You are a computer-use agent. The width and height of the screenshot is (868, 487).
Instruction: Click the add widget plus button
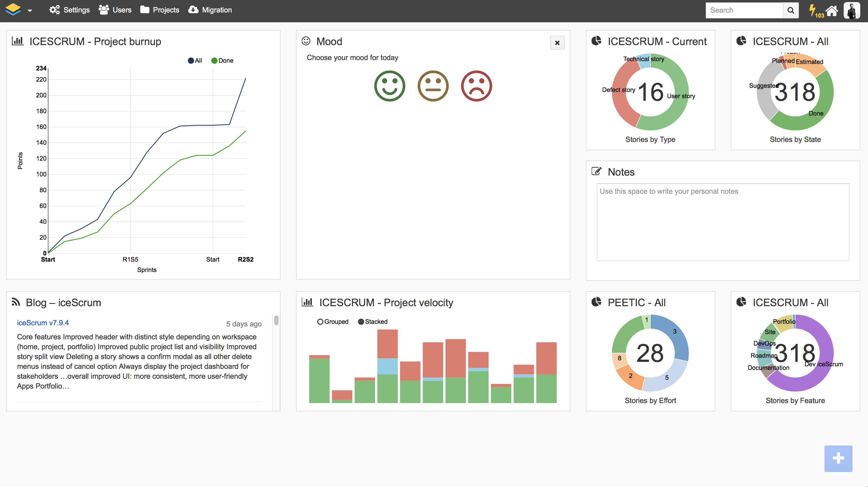(838, 459)
